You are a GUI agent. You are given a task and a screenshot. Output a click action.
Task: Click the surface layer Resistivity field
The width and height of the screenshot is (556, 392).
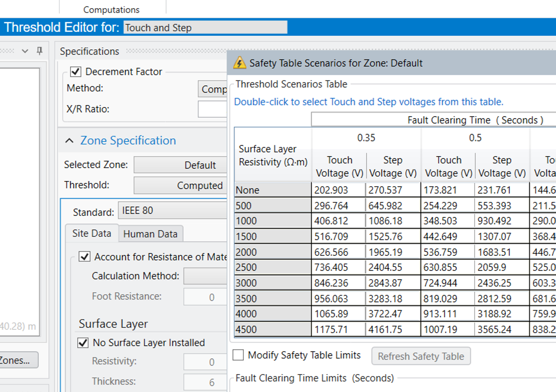205,362
